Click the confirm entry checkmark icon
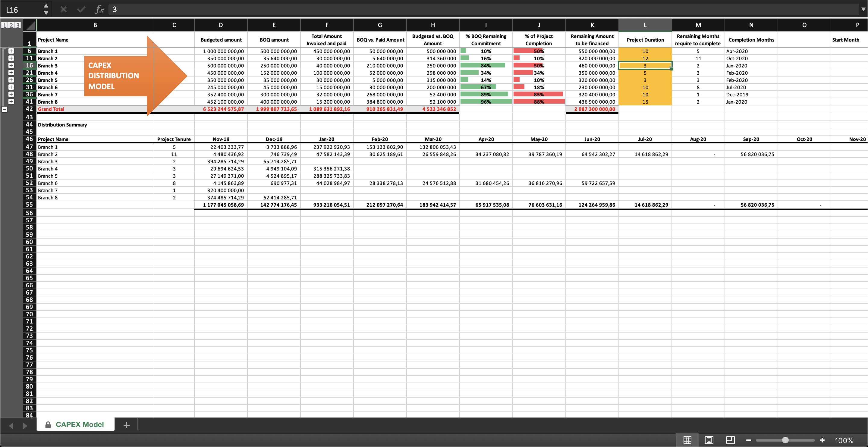The image size is (868, 447). [x=81, y=9]
